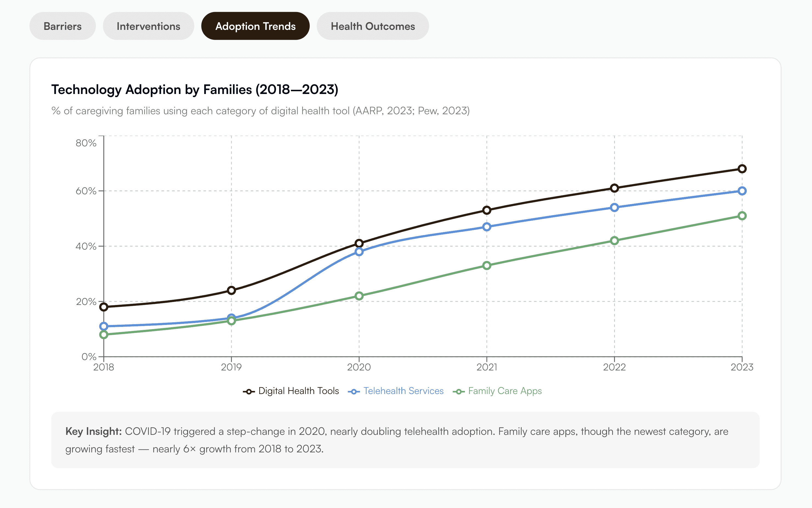Click Telehealth Services blue legend marker
The width and height of the screenshot is (812, 508).
tap(354, 392)
